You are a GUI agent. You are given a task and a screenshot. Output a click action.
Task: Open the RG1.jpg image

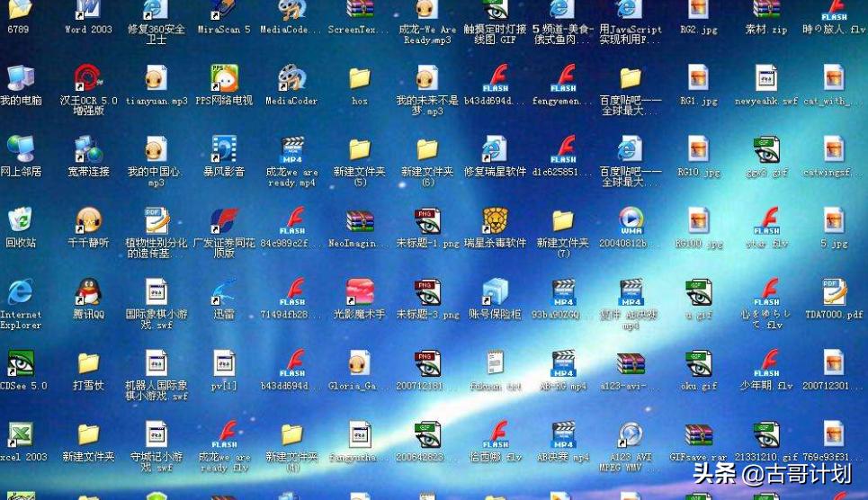coord(699,78)
